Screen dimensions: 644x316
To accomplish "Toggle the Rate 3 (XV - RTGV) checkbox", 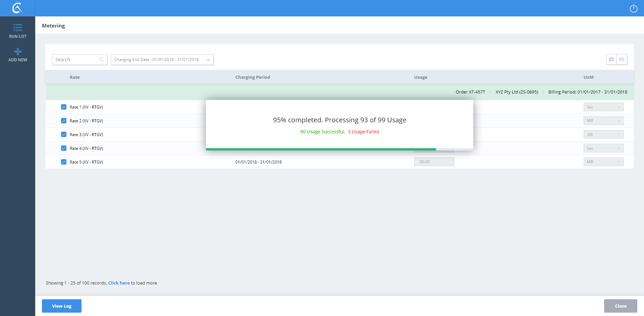I will pyautogui.click(x=64, y=134).
